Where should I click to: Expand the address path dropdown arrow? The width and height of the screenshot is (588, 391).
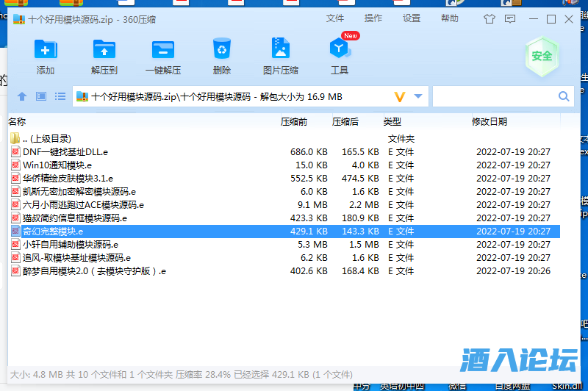[x=418, y=96]
